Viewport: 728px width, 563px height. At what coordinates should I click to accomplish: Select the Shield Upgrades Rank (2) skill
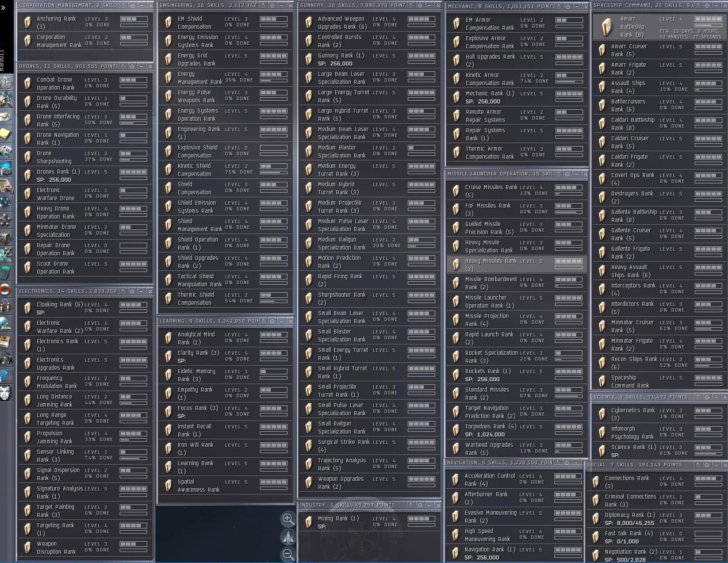tap(226, 262)
